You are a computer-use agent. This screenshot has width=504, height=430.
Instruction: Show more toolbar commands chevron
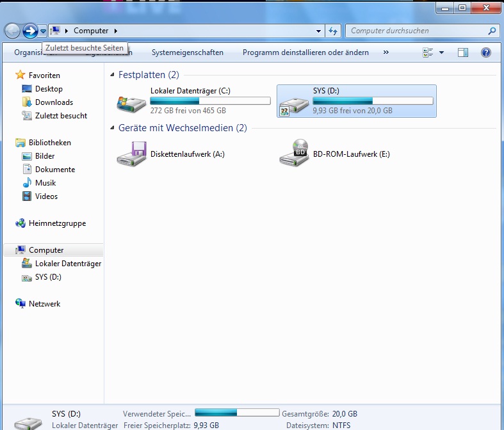[x=386, y=52]
